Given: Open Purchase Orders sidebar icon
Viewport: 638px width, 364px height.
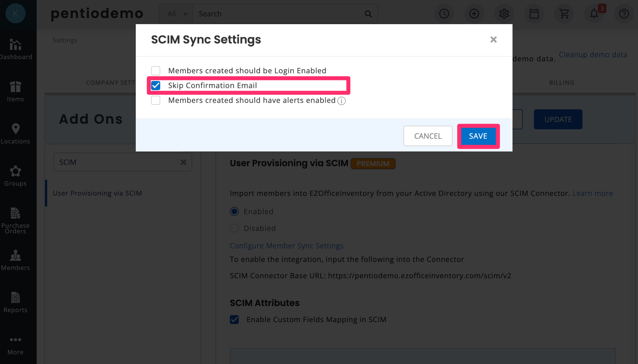Looking at the screenshot, I should pyautogui.click(x=16, y=221).
